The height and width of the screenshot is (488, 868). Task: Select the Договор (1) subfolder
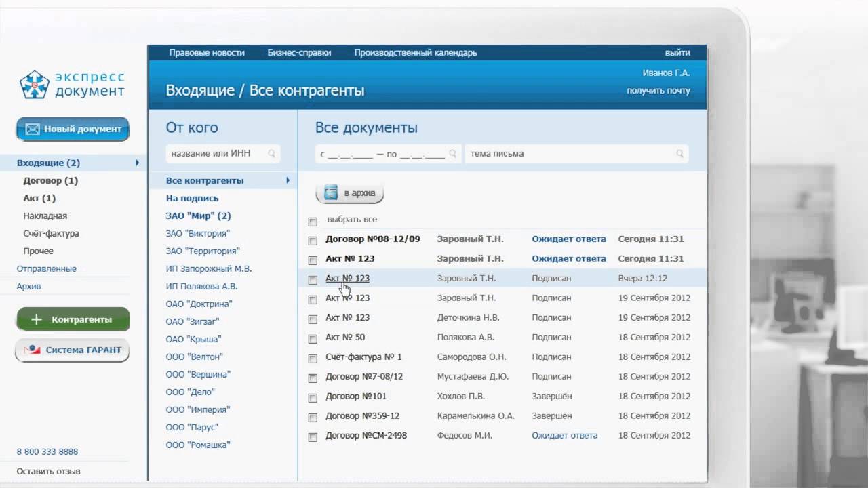(x=51, y=180)
